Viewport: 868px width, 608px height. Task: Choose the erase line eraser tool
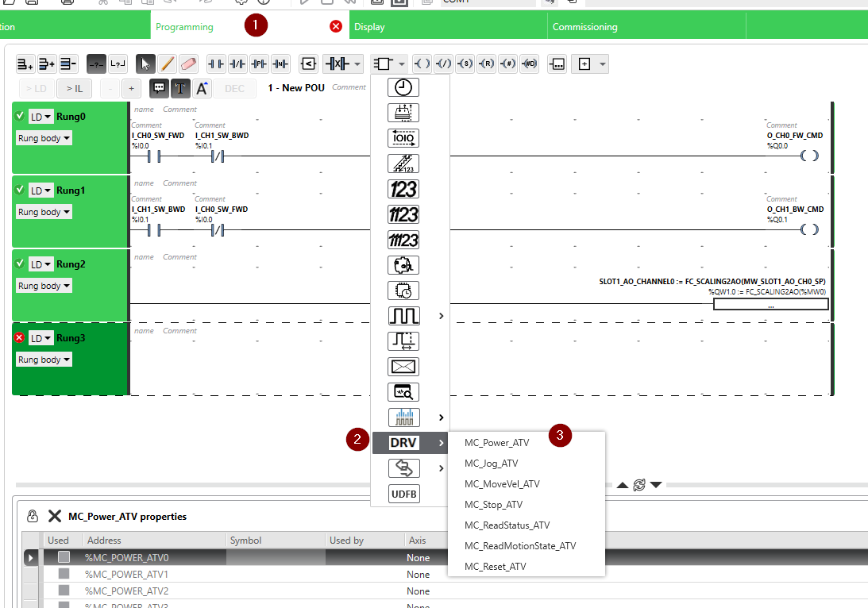(188, 64)
